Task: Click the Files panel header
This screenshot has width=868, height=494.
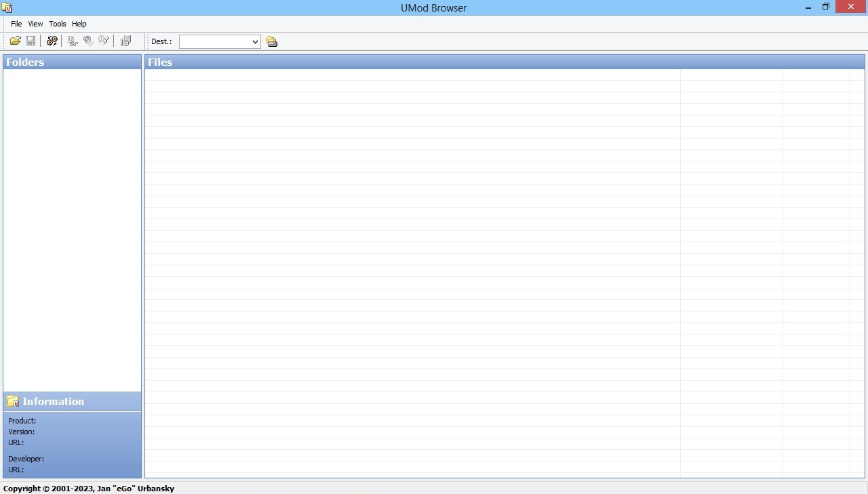Action: point(160,62)
